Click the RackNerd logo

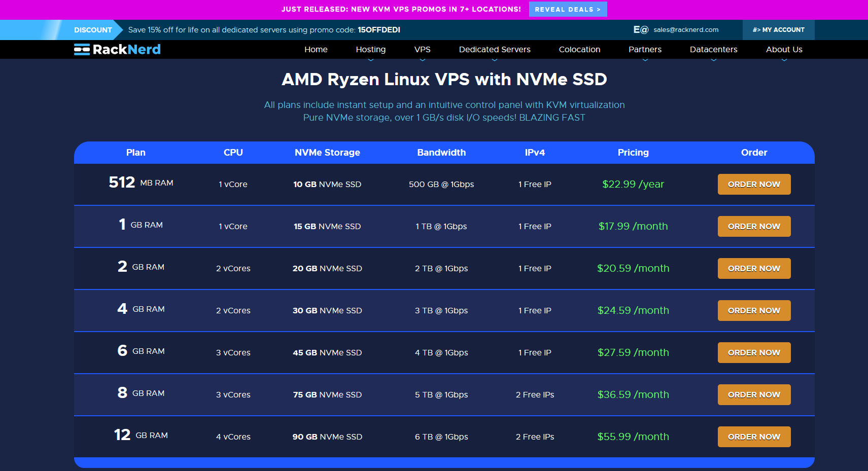coord(117,49)
